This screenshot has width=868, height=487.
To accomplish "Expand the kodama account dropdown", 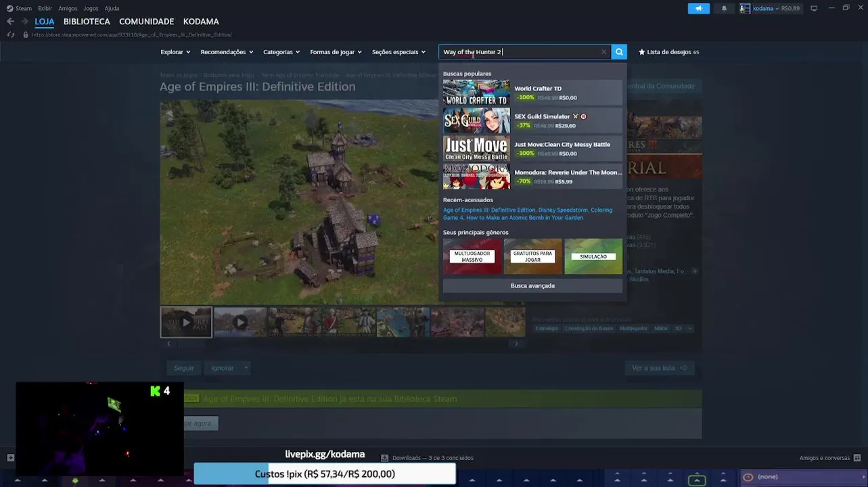I will coord(777,8).
